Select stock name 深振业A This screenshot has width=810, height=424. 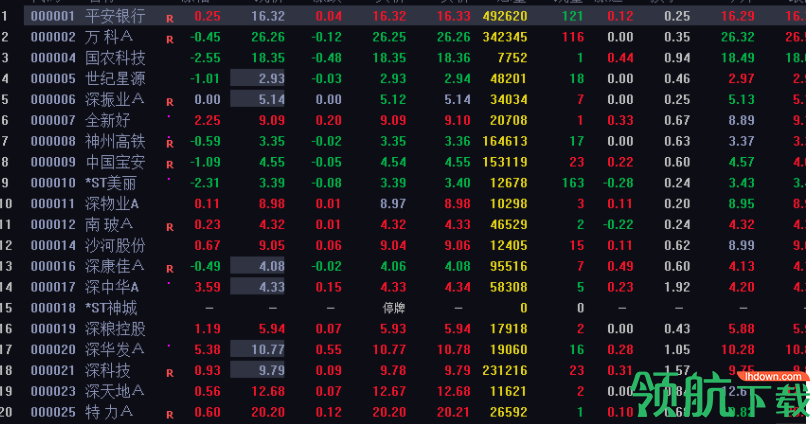(115, 99)
